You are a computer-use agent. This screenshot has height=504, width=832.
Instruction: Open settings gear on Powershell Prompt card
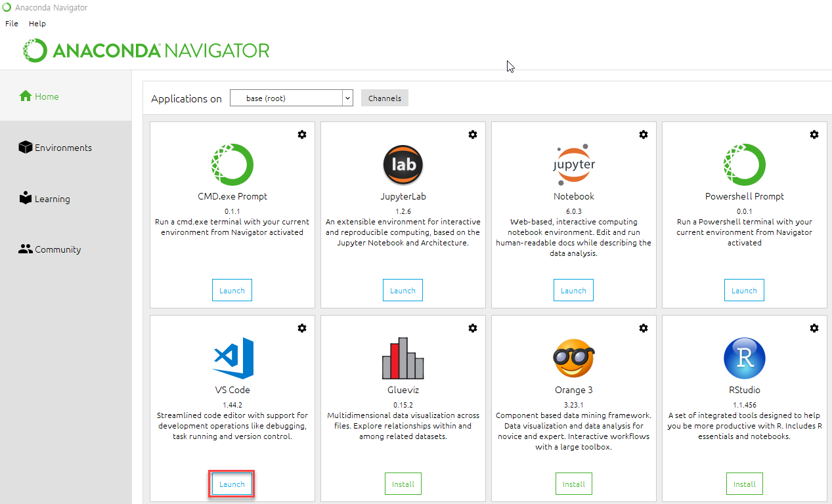click(814, 135)
